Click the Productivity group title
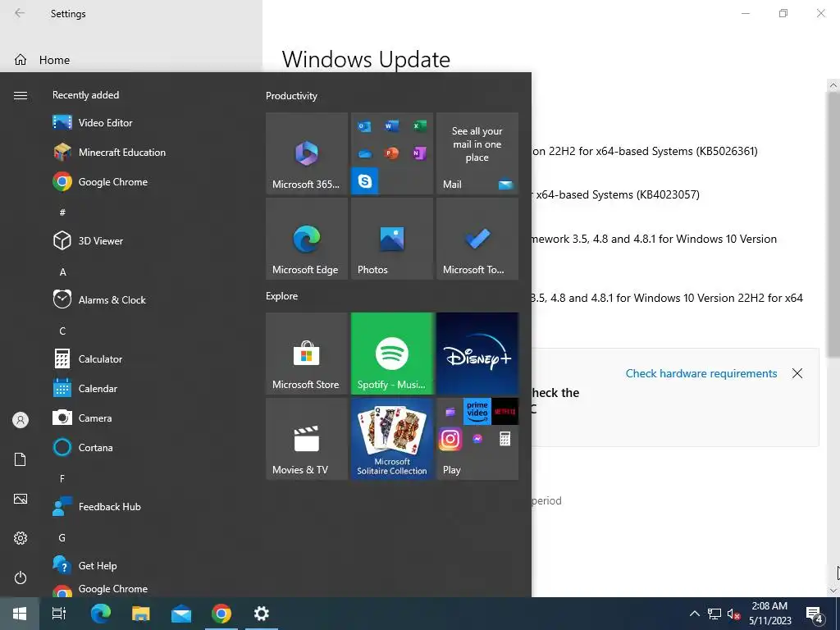 click(291, 96)
